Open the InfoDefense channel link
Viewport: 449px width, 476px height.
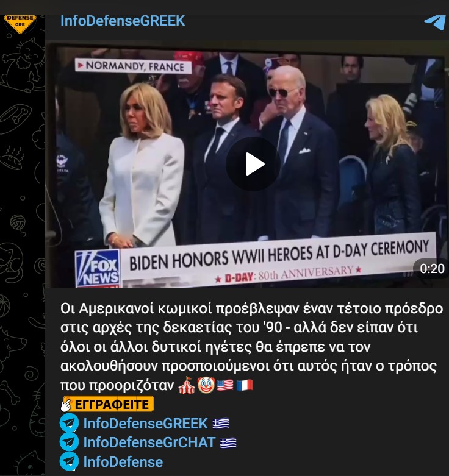123,462
